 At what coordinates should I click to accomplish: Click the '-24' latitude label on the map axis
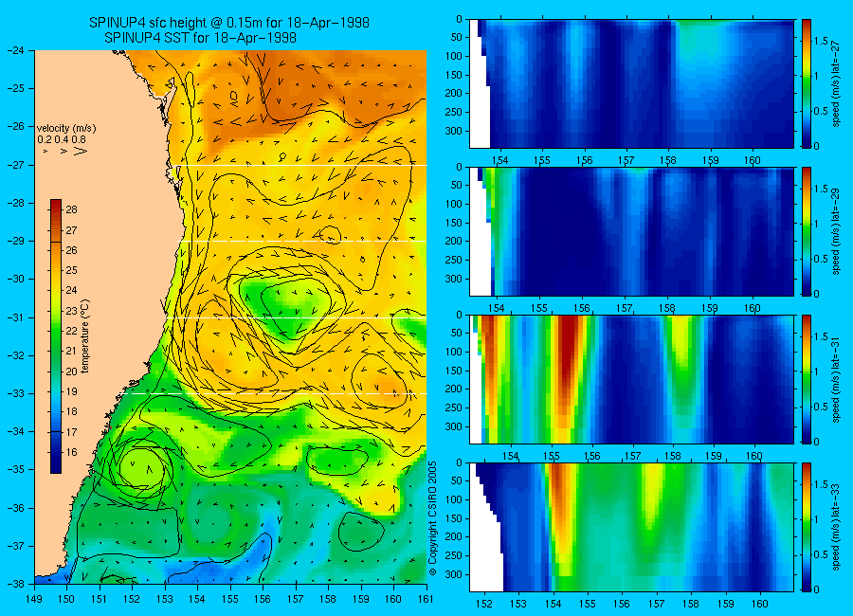click(x=15, y=50)
